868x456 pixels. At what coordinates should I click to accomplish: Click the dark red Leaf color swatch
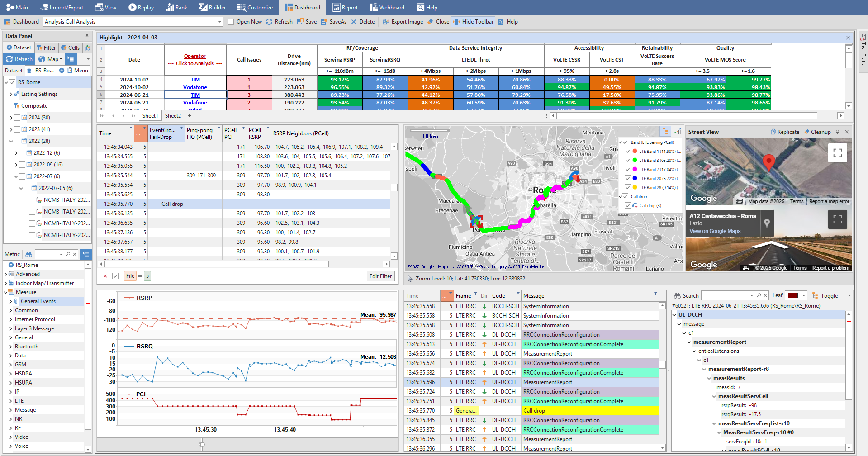point(792,296)
